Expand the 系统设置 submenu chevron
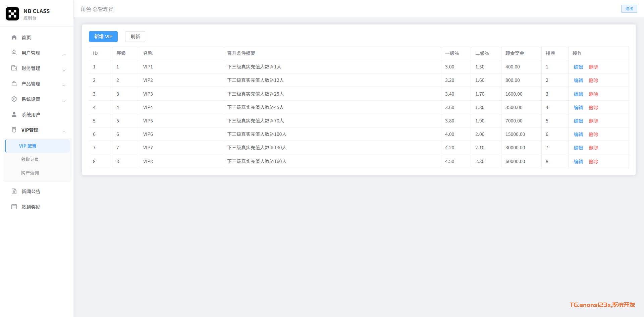 click(64, 101)
